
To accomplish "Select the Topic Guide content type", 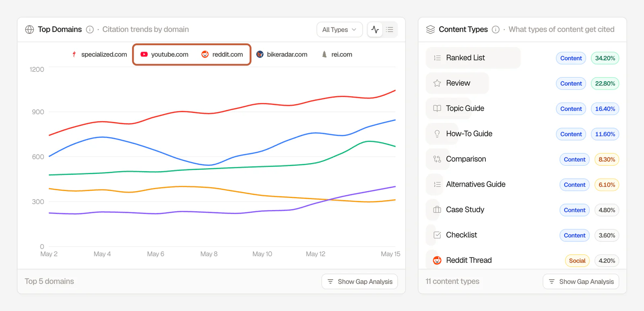I will [465, 109].
